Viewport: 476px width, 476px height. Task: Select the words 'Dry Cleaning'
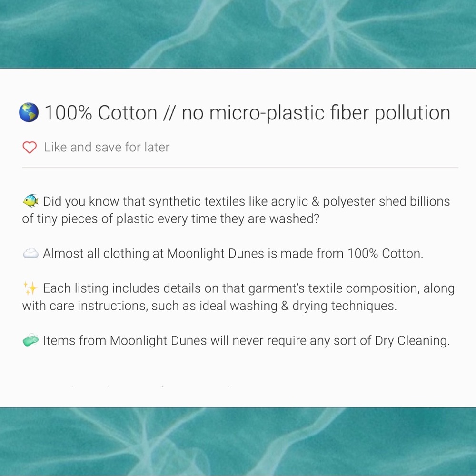pos(412,341)
